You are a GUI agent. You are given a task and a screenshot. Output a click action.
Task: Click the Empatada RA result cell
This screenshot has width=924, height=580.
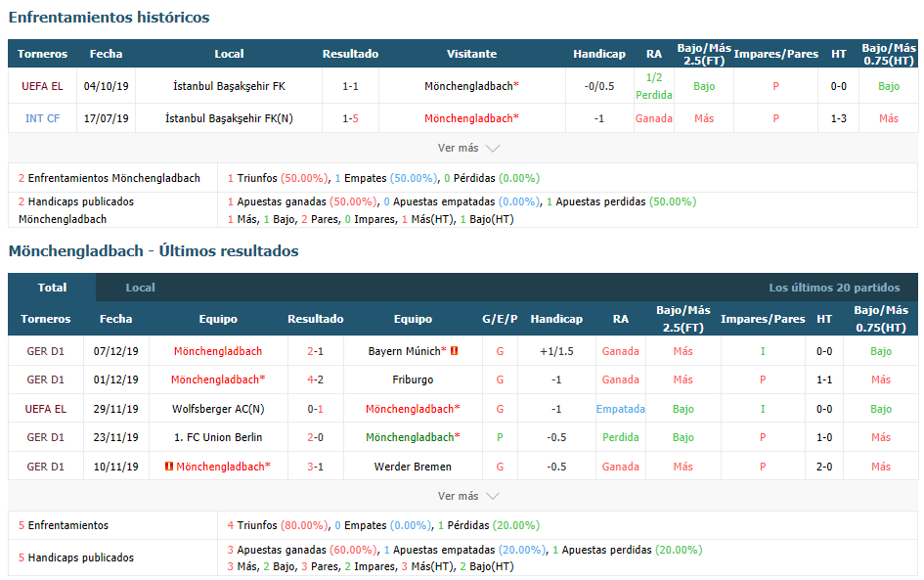(621, 409)
